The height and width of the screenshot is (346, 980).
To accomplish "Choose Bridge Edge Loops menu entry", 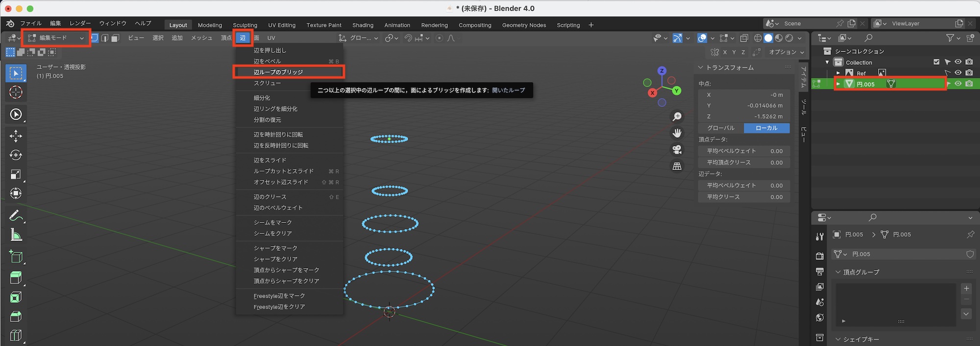I will (x=289, y=72).
